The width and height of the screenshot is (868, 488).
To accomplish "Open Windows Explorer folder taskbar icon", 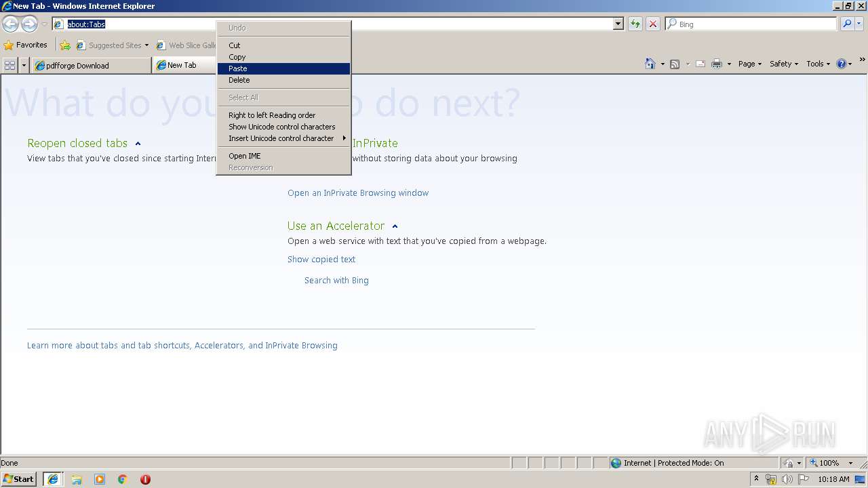I will pos(77,479).
